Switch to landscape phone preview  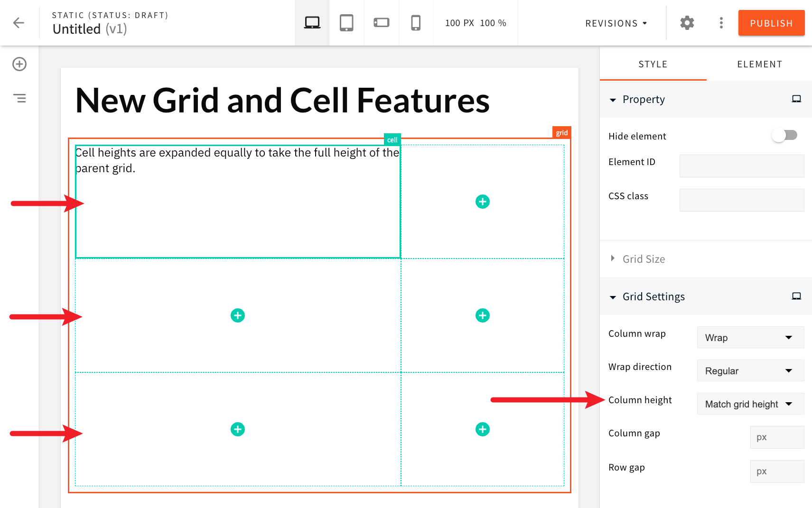[x=381, y=22]
